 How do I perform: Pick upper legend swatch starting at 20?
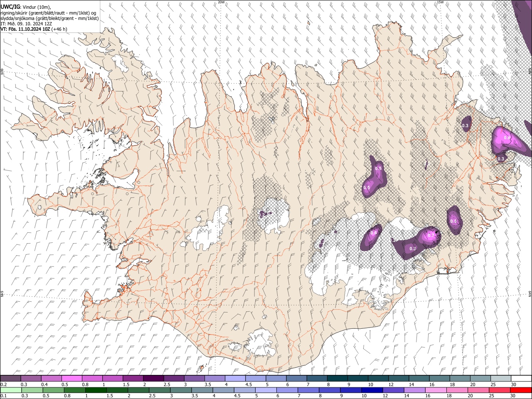[x=480, y=379]
